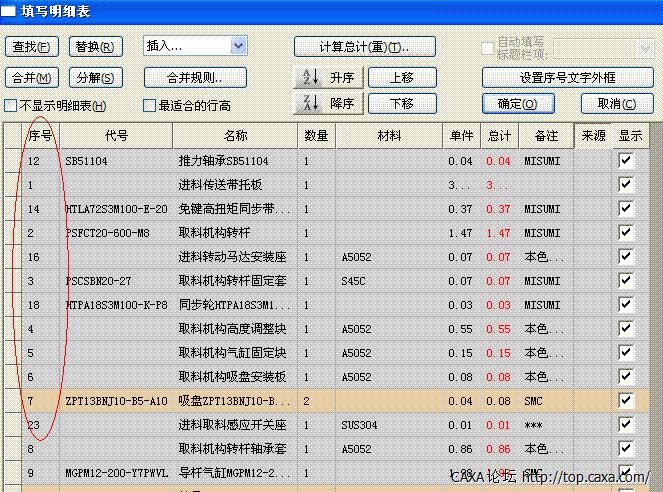Image resolution: width=663 pixels, height=492 pixels.
Task: Move row up with 上移
Action: click(x=401, y=77)
